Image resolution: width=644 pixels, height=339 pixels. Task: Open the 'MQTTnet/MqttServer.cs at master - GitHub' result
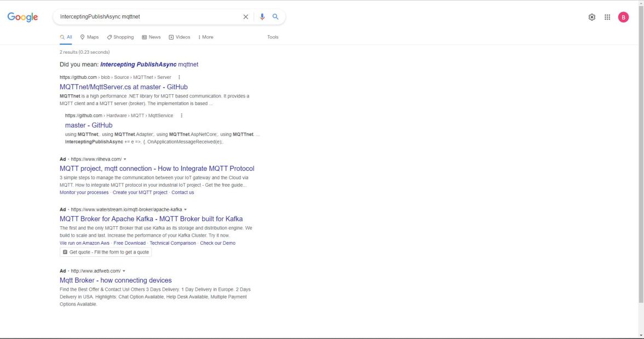[x=124, y=87]
